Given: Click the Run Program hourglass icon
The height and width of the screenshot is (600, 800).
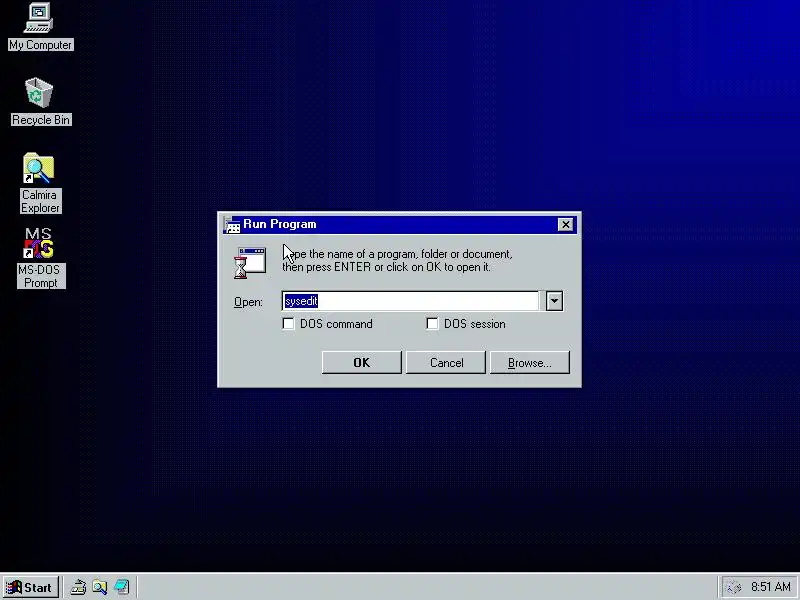Looking at the screenshot, I should tap(250, 263).
